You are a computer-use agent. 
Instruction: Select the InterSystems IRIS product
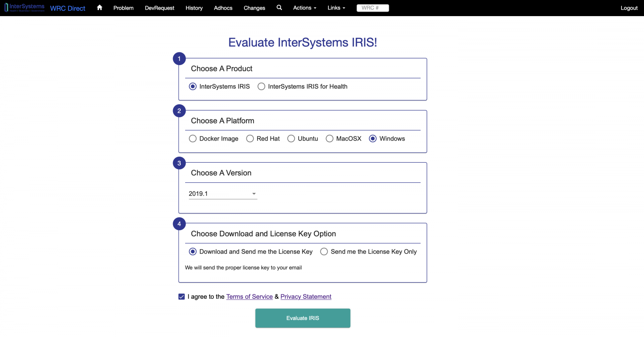pyautogui.click(x=193, y=87)
